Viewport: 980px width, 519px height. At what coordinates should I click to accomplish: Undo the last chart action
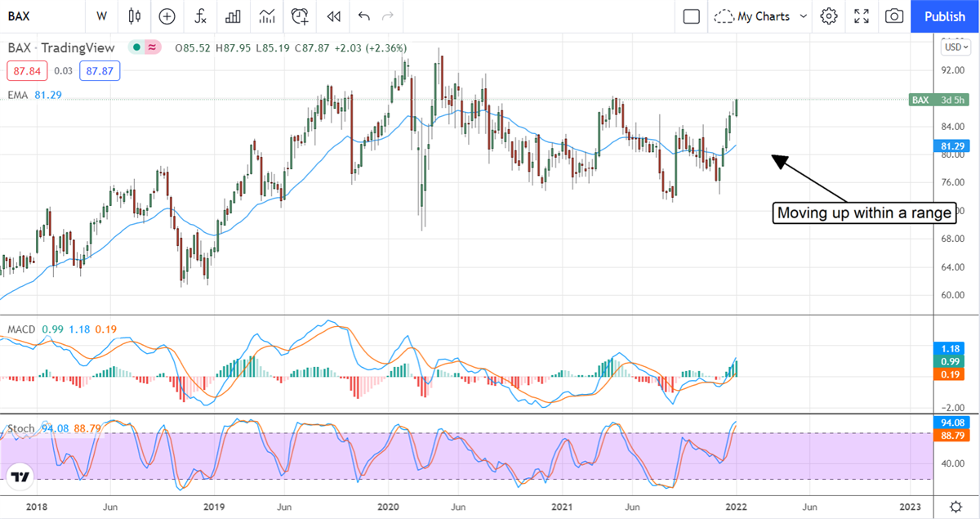(363, 16)
